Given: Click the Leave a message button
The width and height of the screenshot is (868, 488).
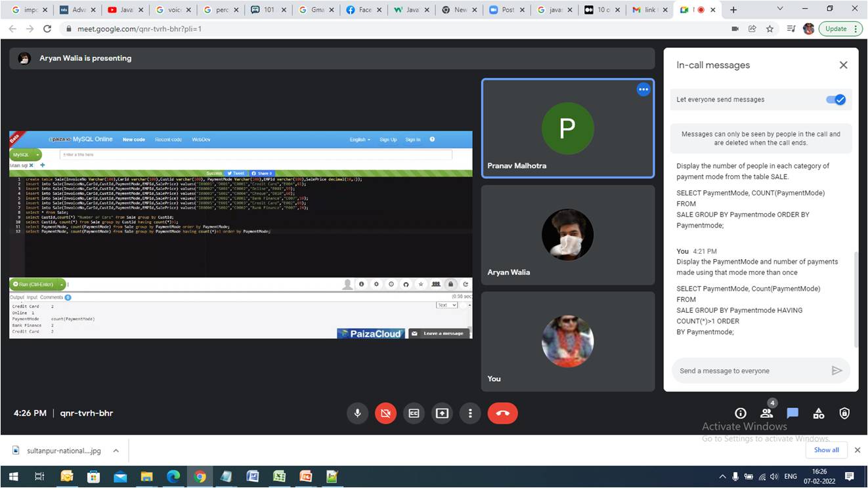Looking at the screenshot, I should pyautogui.click(x=439, y=333).
